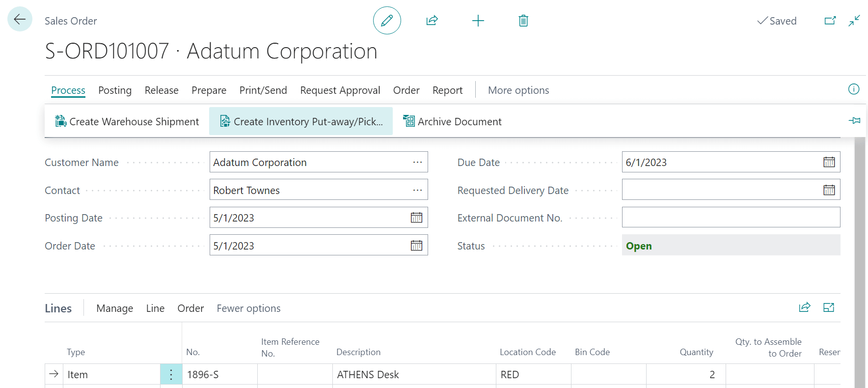Click the edit pencil icon
The width and height of the screenshot is (868, 388).
click(x=387, y=20)
